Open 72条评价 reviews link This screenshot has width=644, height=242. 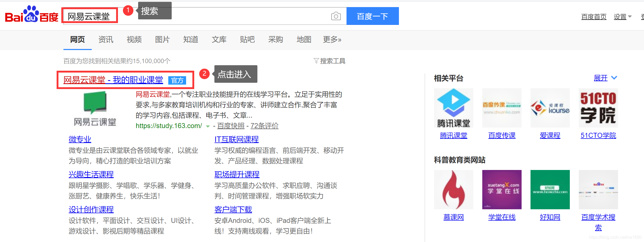(x=264, y=126)
